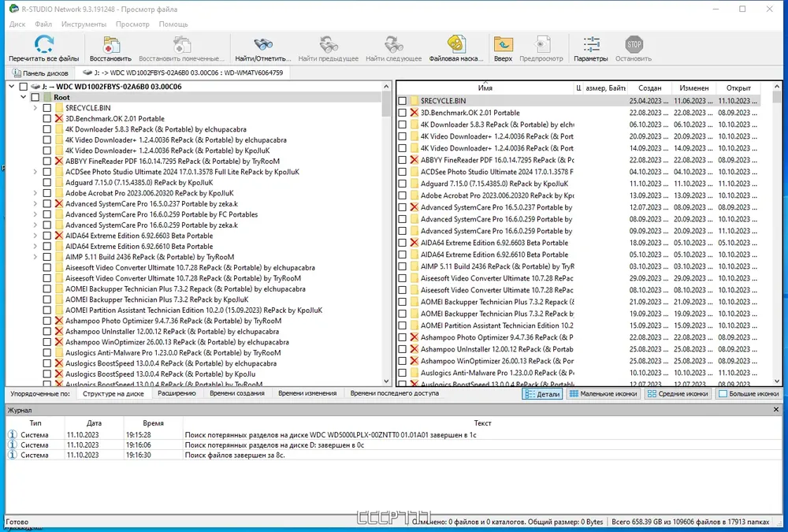This screenshot has height=532, width=788.
Task: Click the Остановить stop sign icon
Action: (634, 44)
